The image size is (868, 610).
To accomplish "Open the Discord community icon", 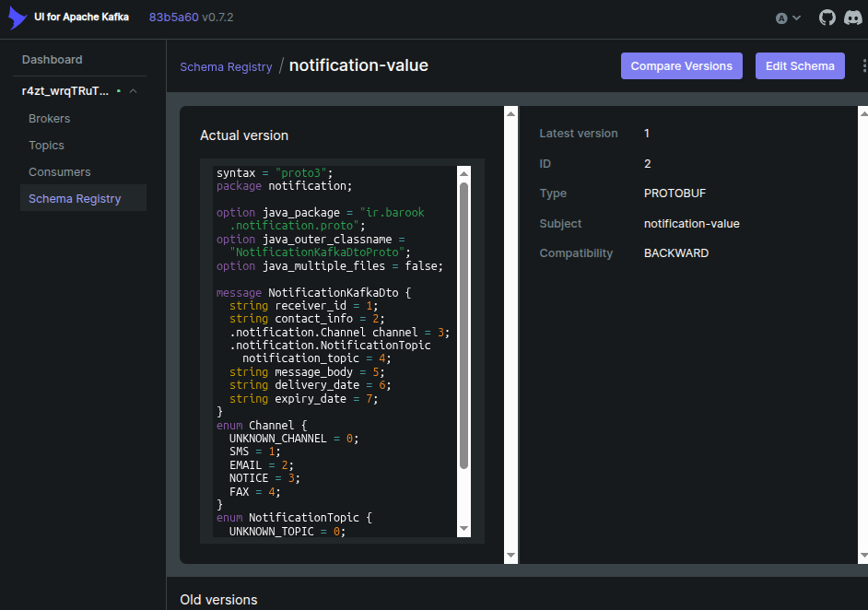I will [853, 18].
